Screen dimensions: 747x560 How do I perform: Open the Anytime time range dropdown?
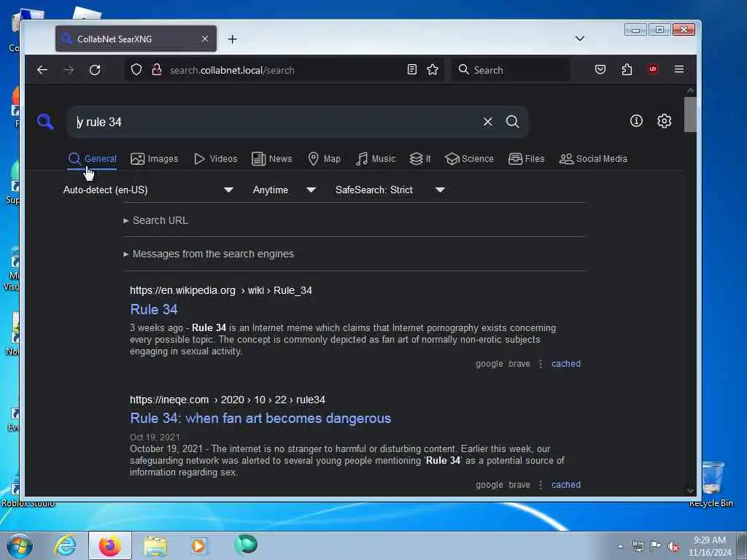(284, 190)
